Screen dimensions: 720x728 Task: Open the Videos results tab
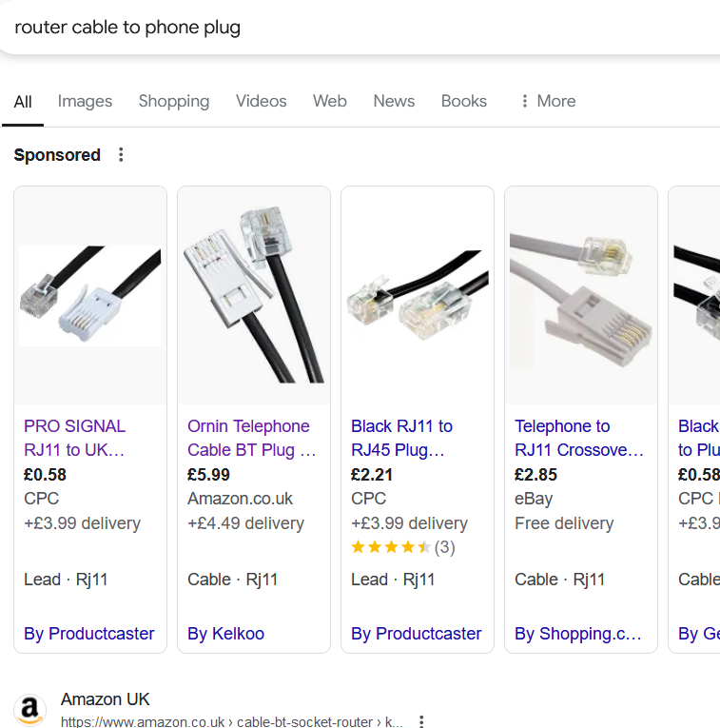click(x=261, y=102)
